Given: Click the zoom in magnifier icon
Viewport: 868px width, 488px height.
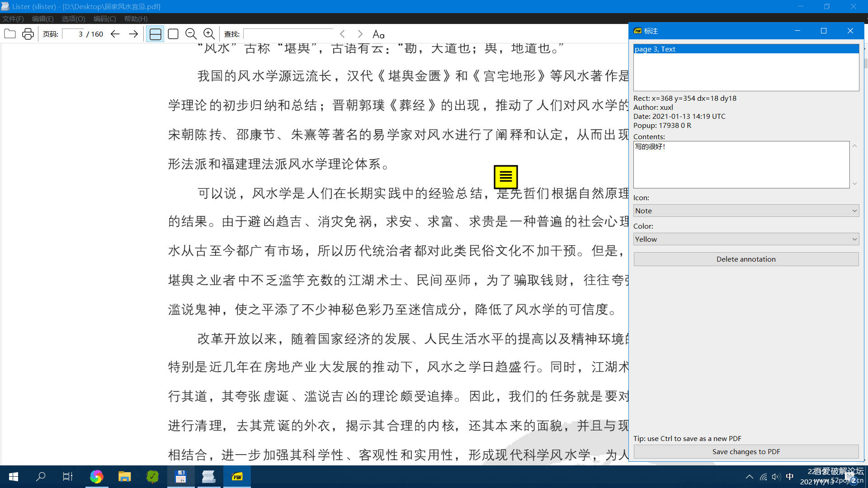Looking at the screenshot, I should coord(209,34).
